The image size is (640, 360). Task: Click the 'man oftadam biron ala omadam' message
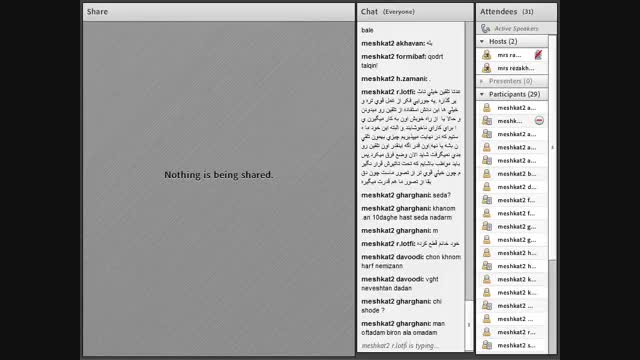click(403, 328)
